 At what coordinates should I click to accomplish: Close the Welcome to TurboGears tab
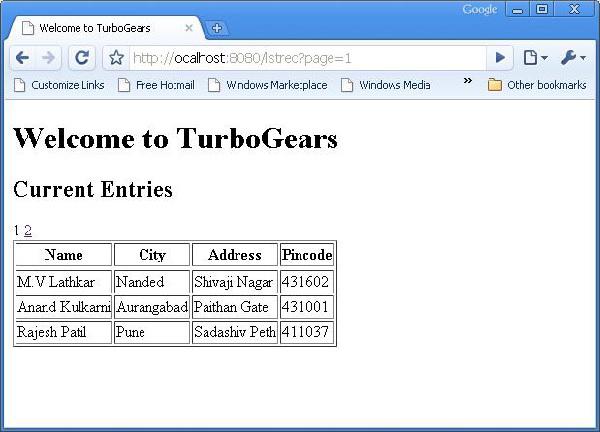coord(189,28)
